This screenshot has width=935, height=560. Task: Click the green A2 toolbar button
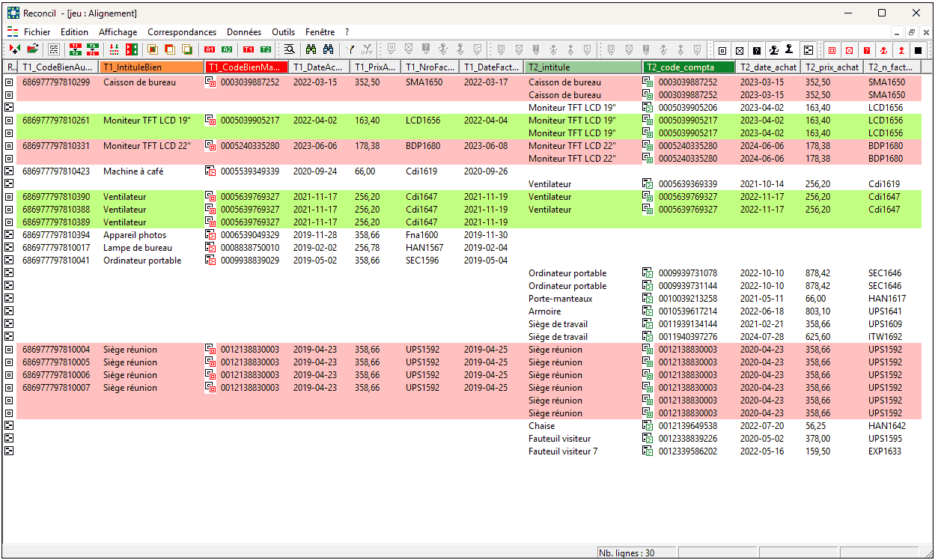[x=227, y=50]
